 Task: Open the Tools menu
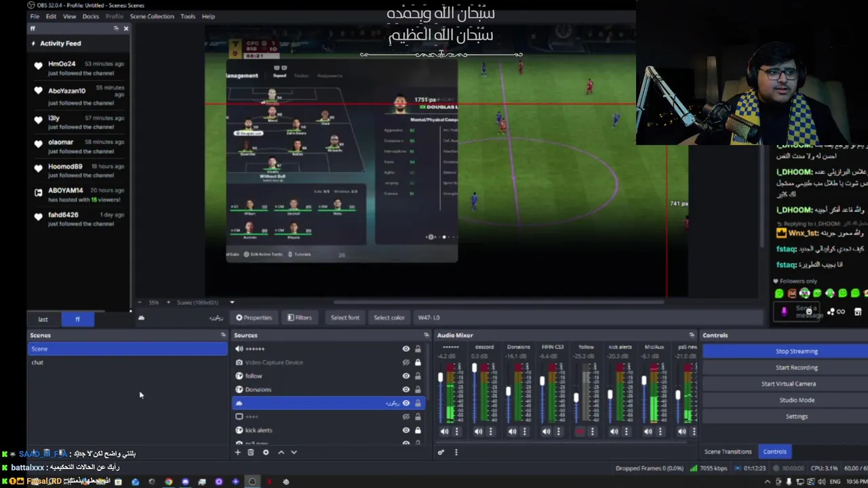188,16
